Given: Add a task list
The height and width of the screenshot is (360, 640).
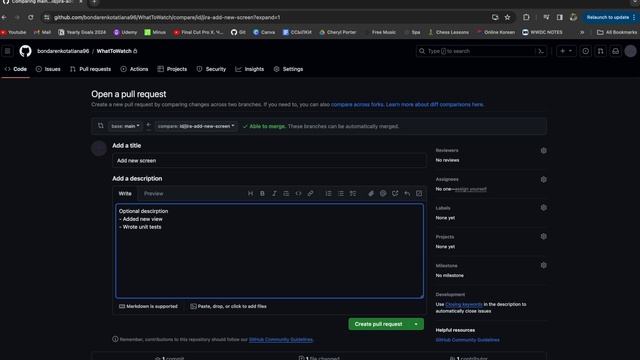Looking at the screenshot, I should (353, 193).
